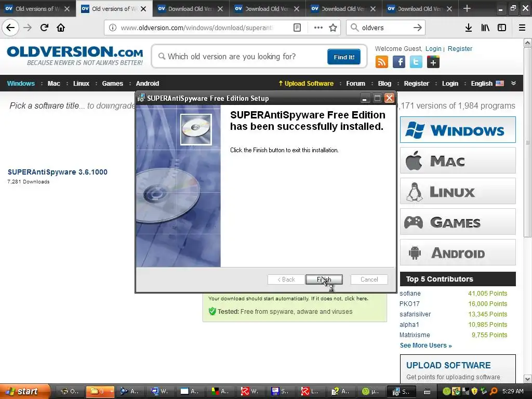Open a new browser tab
This screenshot has height=399, width=532.
pos(467,8)
